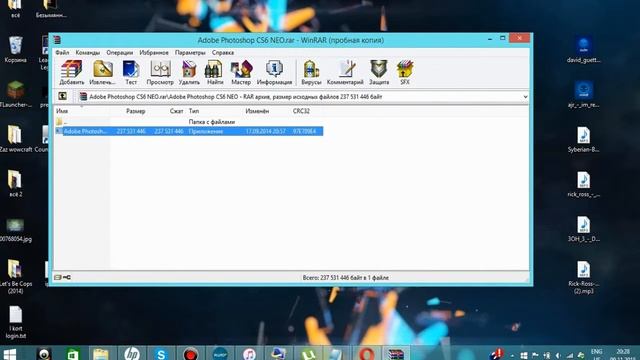Switch ENG language indicator in tray

pyautogui.click(x=596, y=353)
